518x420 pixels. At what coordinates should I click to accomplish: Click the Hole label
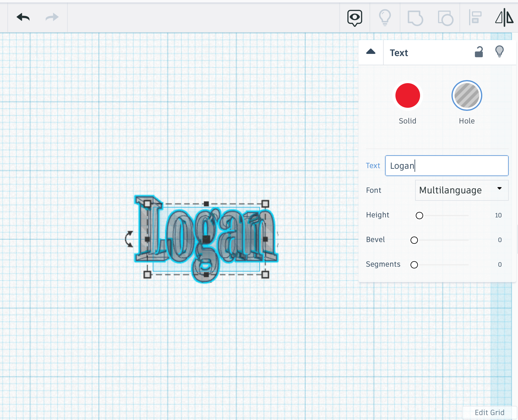click(x=467, y=121)
